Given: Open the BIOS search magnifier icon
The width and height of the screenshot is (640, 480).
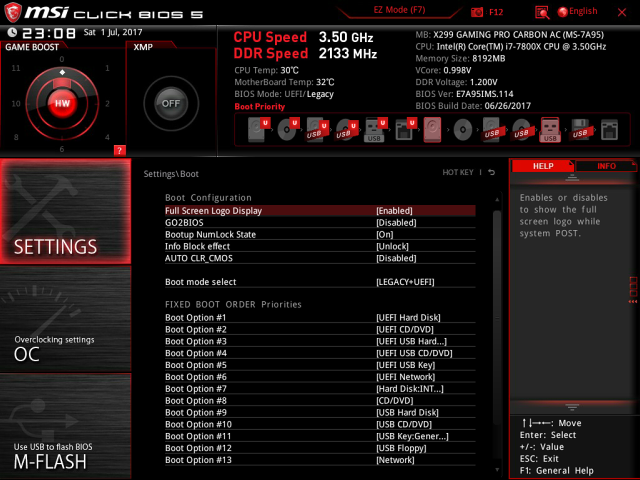Looking at the screenshot, I should tap(542, 12).
